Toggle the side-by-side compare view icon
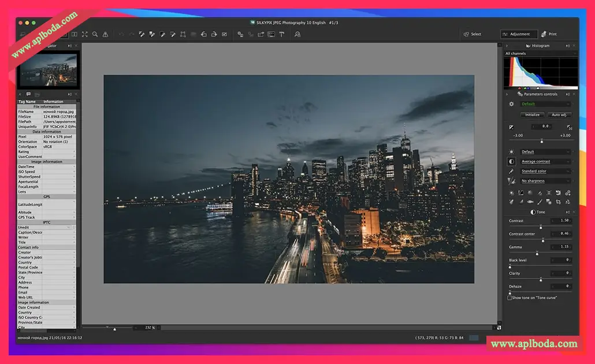Image resolution: width=595 pixels, height=364 pixels. (x=75, y=35)
